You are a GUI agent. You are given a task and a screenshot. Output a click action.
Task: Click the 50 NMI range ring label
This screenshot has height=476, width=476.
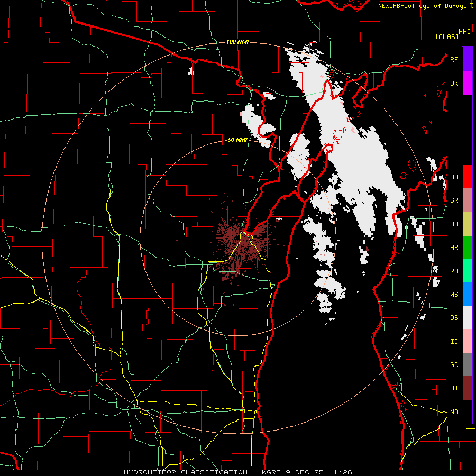coord(237,140)
